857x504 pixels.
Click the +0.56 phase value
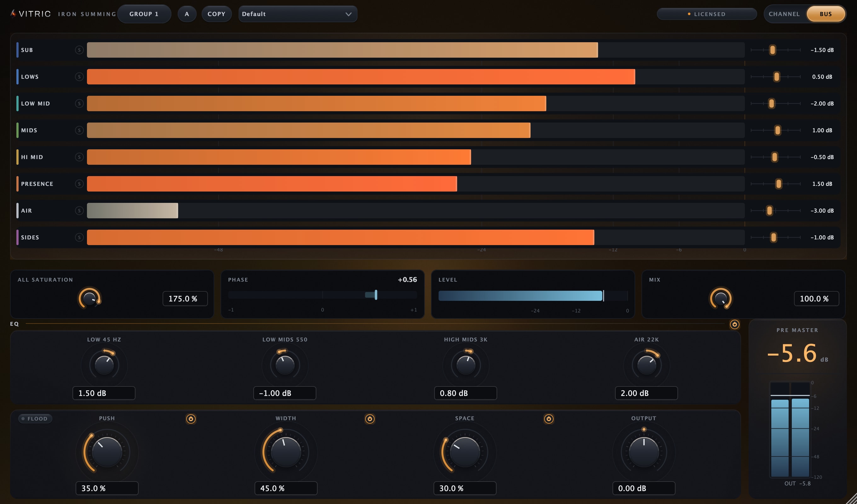point(407,279)
